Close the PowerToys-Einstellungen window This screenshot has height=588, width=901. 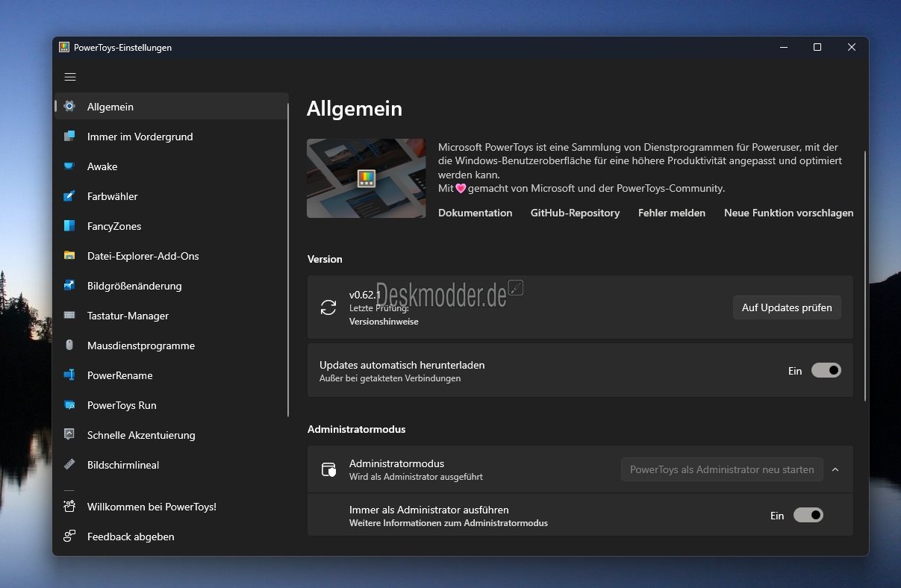pyautogui.click(x=852, y=47)
